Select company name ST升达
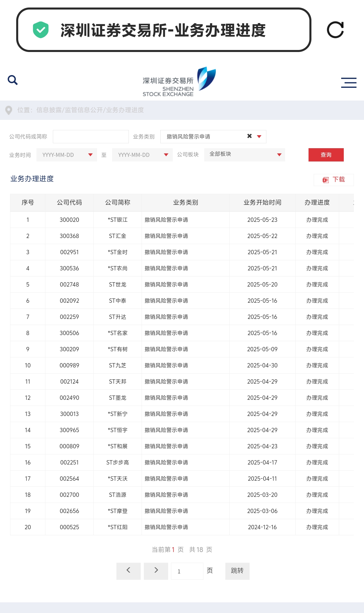364x613 pixels. [x=118, y=317]
